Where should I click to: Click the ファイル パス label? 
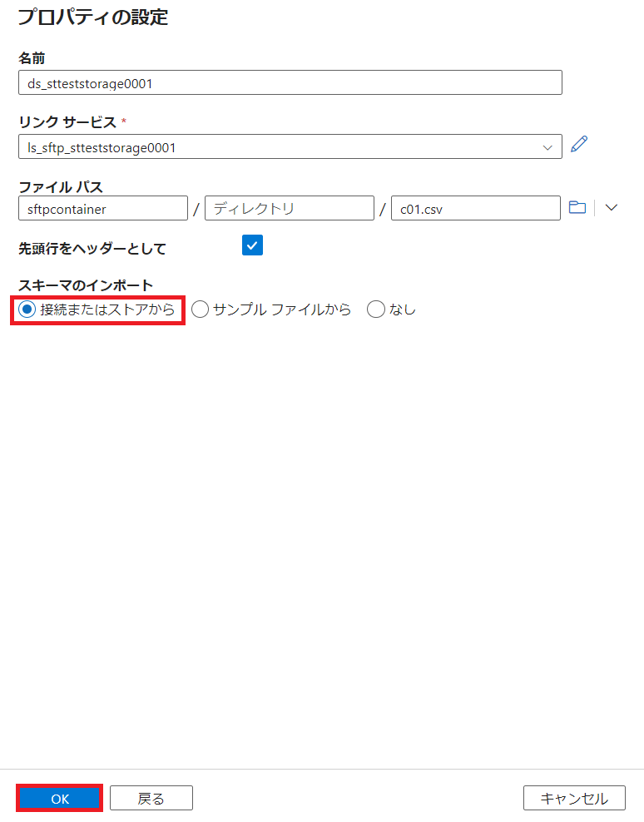point(60,186)
